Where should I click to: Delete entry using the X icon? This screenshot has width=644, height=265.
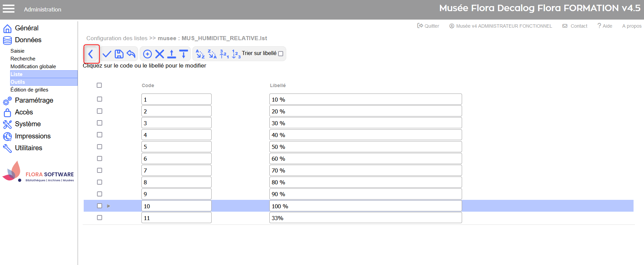point(160,54)
